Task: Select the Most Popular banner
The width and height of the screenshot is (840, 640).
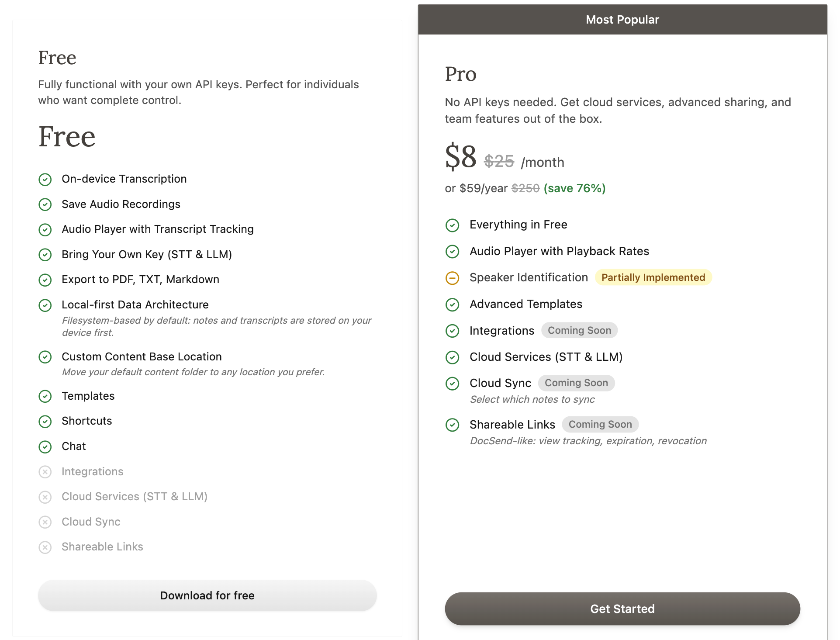Action: pyautogui.click(x=622, y=19)
